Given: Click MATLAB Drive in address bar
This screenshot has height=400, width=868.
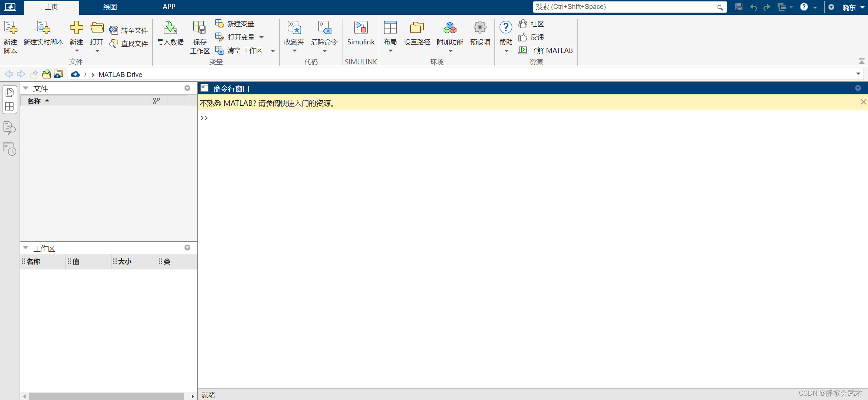Looking at the screenshot, I should point(120,74).
